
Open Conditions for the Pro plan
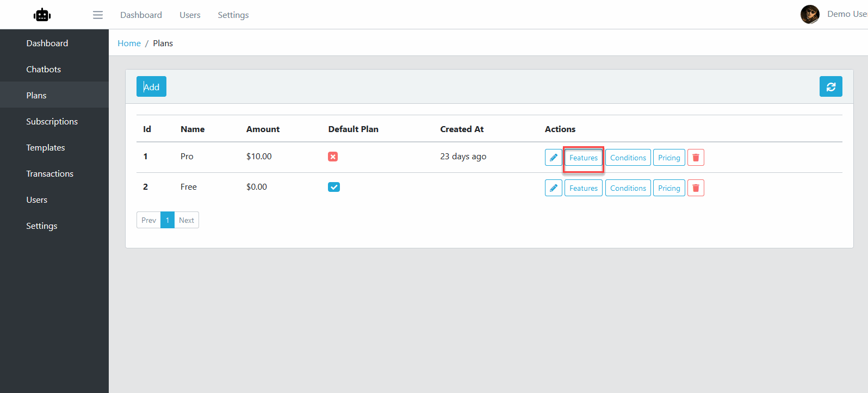(x=628, y=158)
